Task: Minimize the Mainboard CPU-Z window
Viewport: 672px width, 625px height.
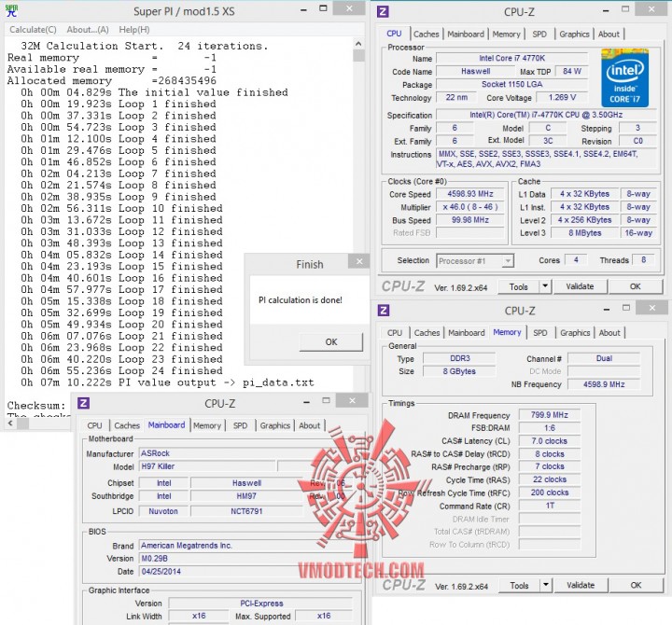Action: click(306, 401)
